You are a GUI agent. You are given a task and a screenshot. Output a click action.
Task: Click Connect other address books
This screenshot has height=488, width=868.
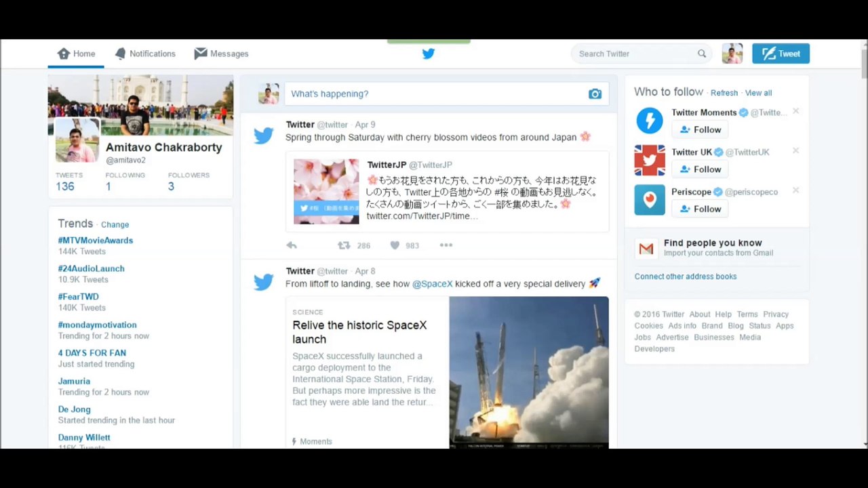click(686, 277)
